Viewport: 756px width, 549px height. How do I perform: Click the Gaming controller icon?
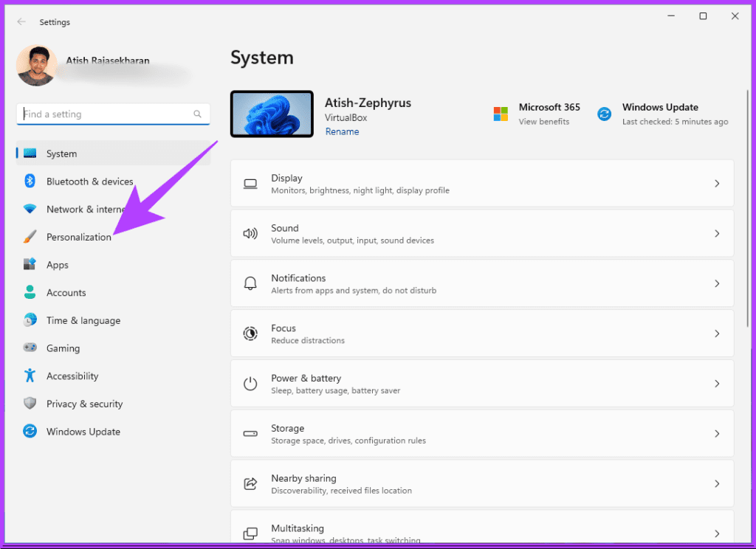[30, 348]
